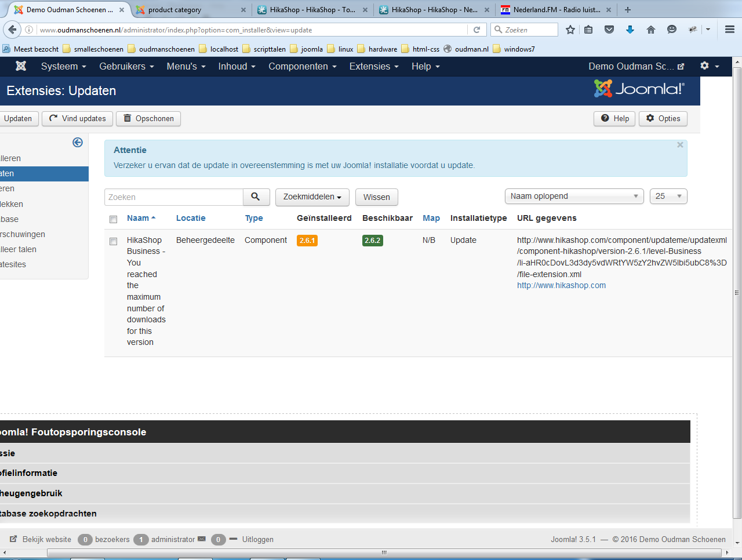
Task: Click the Wissen button
Action: click(377, 197)
